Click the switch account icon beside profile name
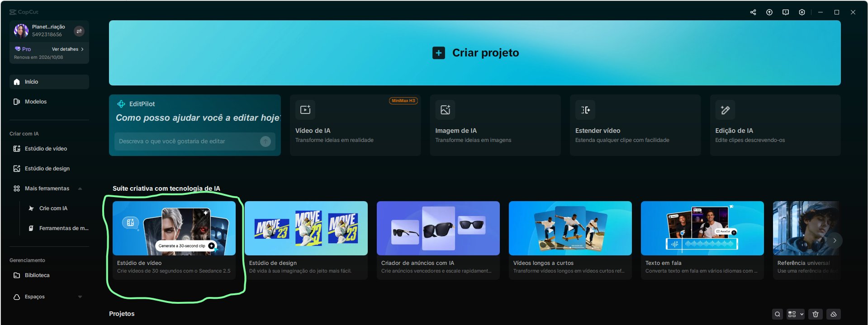 click(79, 31)
